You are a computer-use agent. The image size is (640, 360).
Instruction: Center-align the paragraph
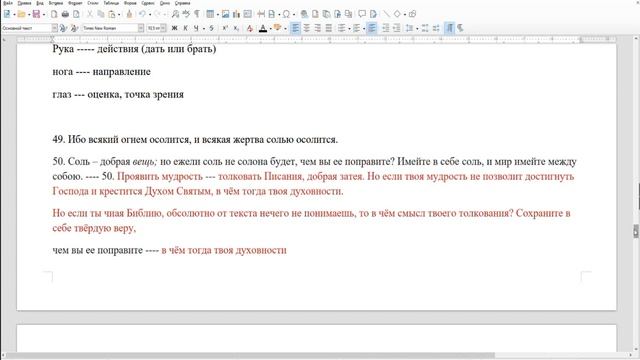click(306, 28)
